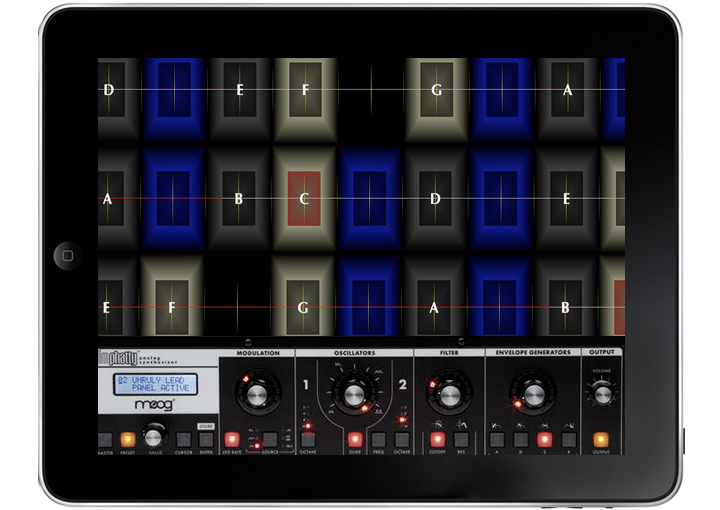Image resolution: width=720 pixels, height=510 pixels.
Task: Adjust the Oscillators waveform knob
Action: click(x=354, y=394)
